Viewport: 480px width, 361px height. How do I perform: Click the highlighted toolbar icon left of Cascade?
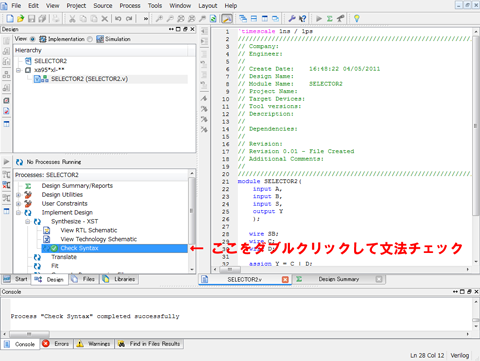[x=227, y=19]
